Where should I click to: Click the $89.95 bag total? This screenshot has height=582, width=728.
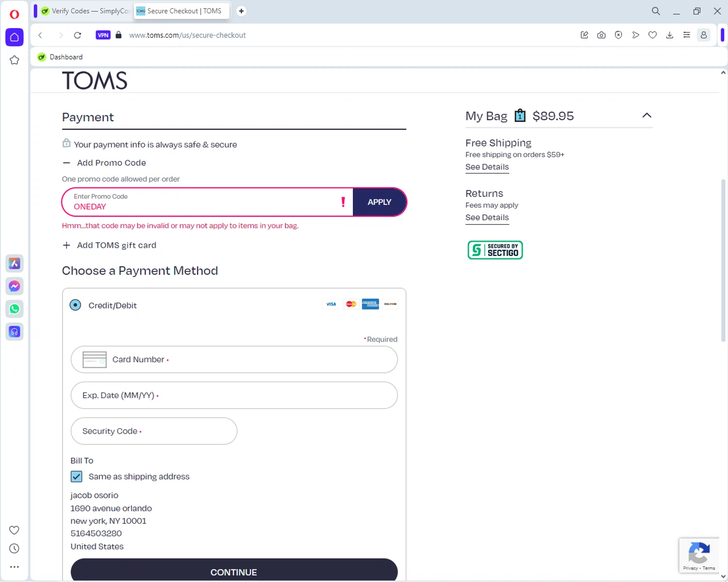pos(553,116)
